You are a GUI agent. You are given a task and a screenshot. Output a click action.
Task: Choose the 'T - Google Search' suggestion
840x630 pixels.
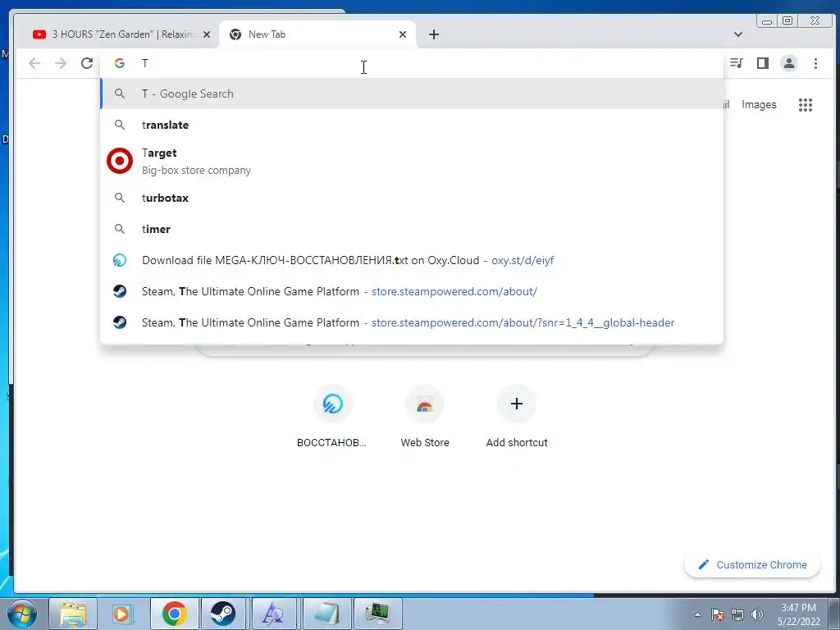point(412,94)
